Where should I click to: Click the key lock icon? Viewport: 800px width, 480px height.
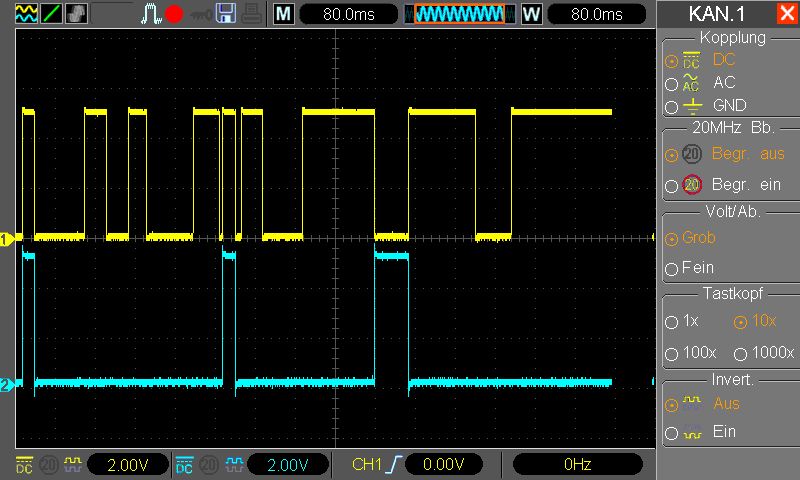click(x=201, y=14)
